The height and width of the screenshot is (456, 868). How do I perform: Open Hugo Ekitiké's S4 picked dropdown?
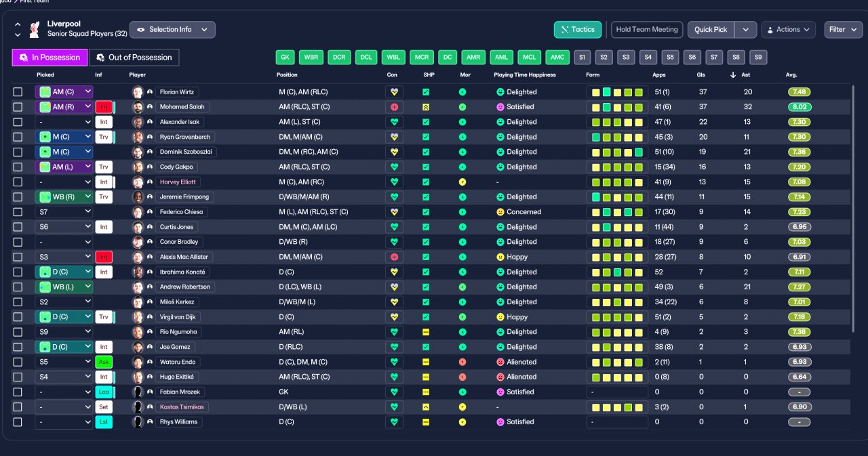tap(64, 377)
